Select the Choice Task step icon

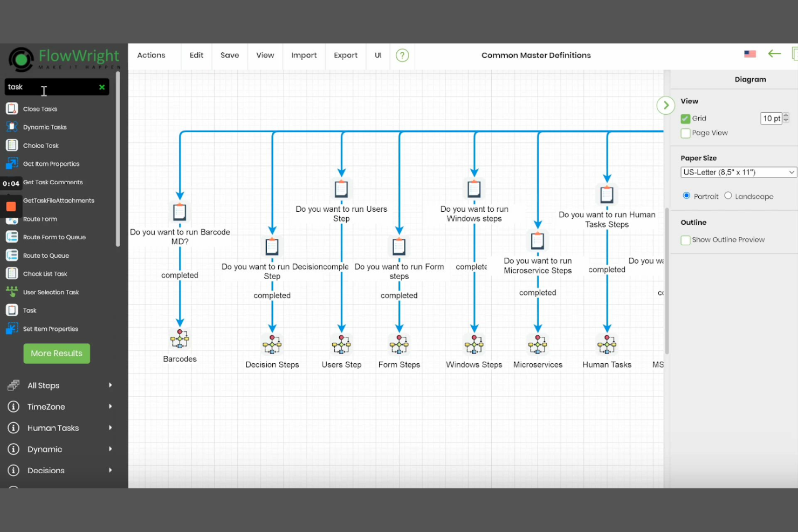[x=12, y=145]
